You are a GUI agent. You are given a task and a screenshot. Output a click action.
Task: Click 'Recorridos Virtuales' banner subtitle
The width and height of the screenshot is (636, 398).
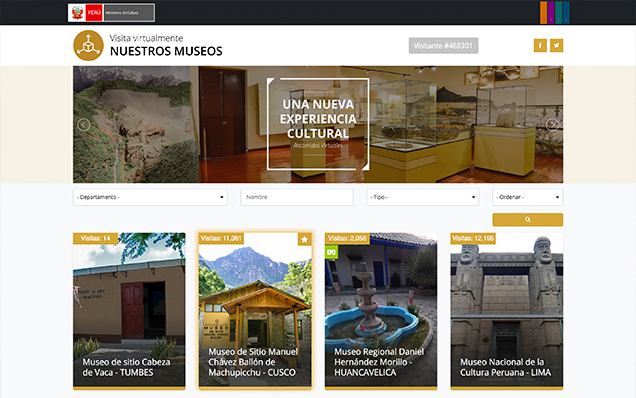pos(318,145)
